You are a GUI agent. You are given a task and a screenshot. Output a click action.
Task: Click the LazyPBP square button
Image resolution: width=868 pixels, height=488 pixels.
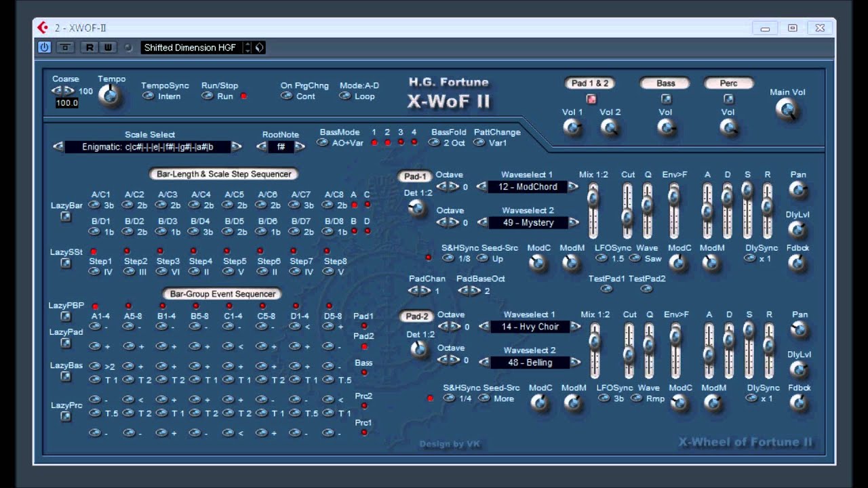(x=66, y=317)
